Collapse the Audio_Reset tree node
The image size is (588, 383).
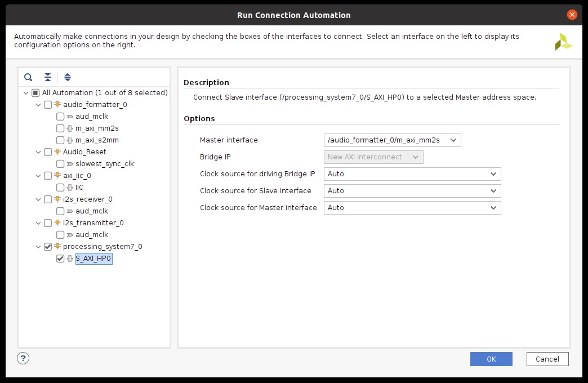38,152
